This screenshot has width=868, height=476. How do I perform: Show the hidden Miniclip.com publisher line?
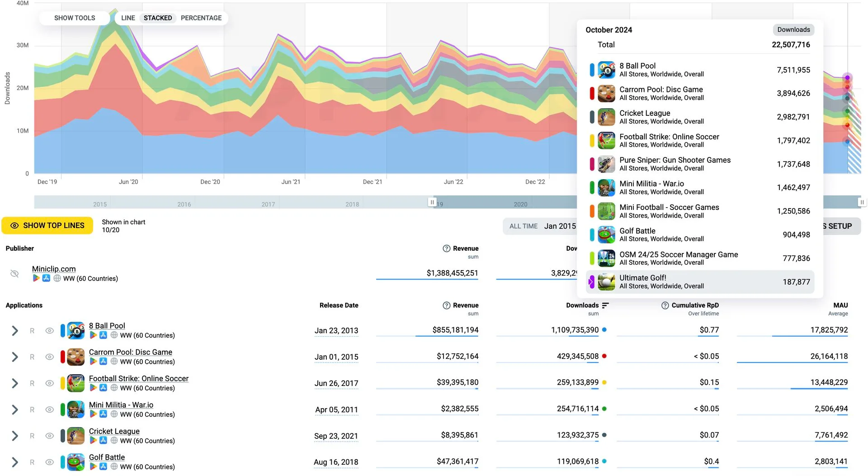(x=14, y=274)
